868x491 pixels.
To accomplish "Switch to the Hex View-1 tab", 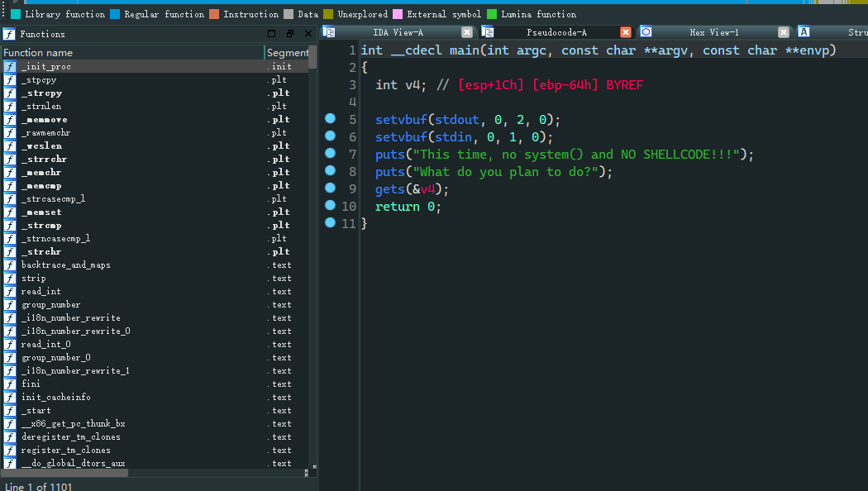I will pyautogui.click(x=713, y=32).
